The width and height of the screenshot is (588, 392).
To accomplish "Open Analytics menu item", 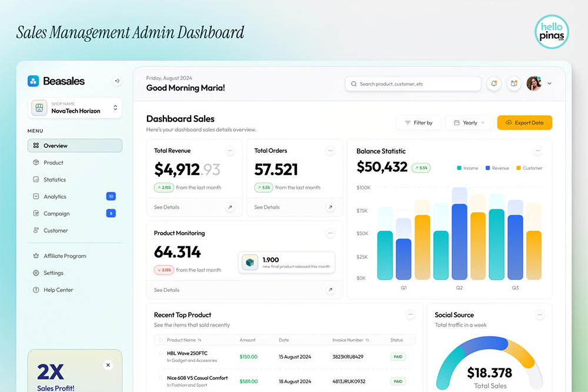I will (55, 196).
